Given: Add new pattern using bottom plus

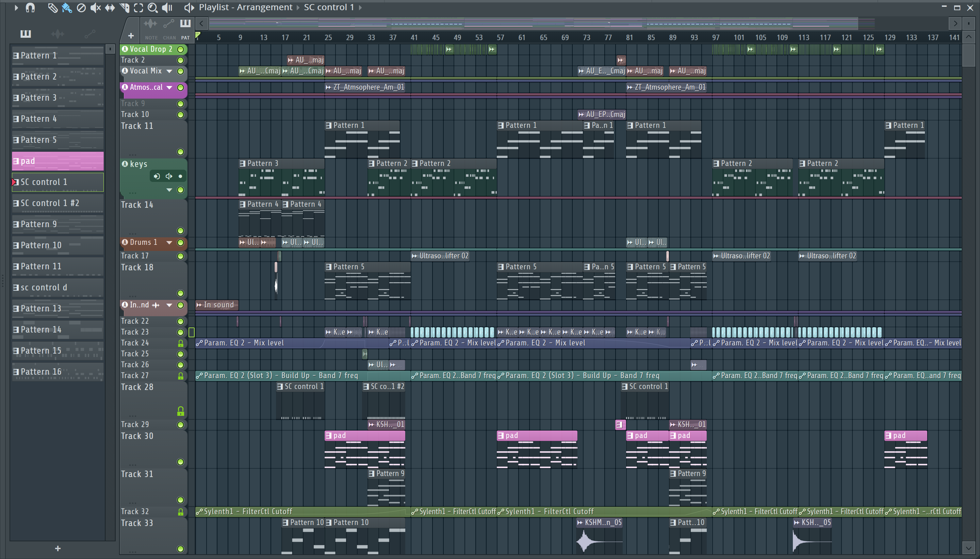Looking at the screenshot, I should [x=58, y=548].
